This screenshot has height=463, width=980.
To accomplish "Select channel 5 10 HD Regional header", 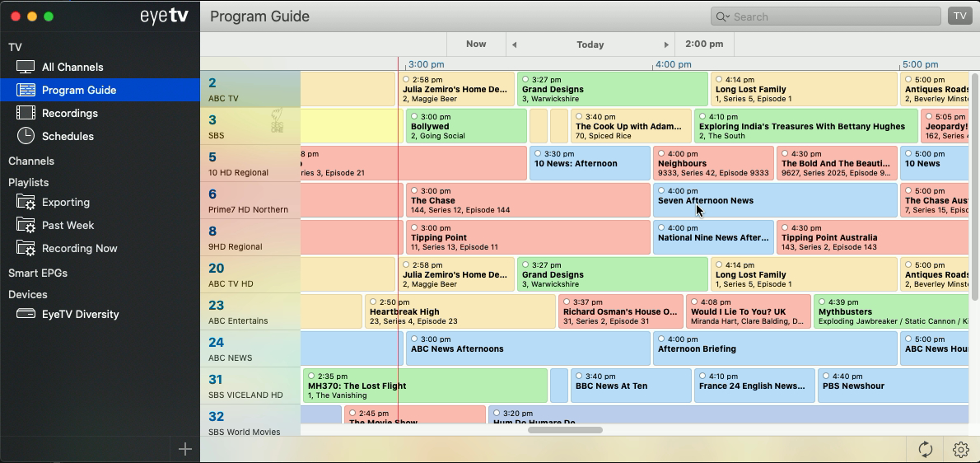I will [250, 163].
